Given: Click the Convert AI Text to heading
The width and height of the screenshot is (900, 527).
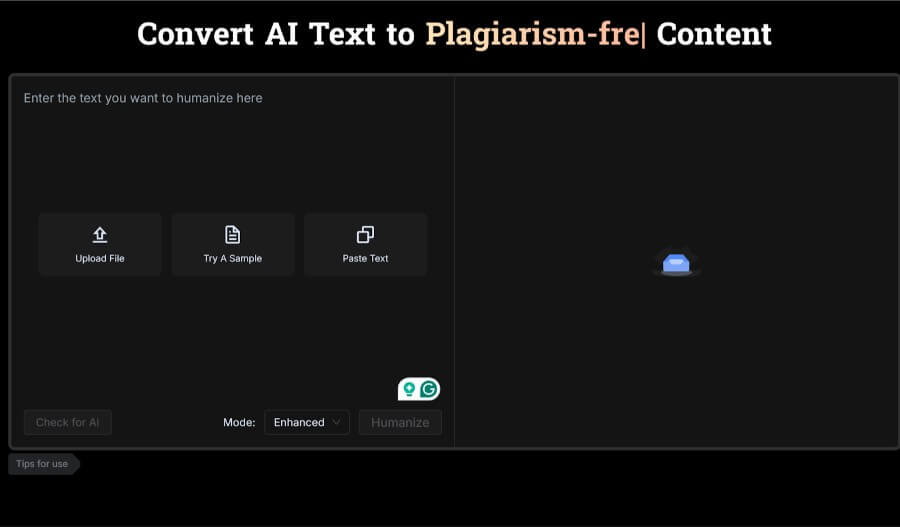Looking at the screenshot, I should pyautogui.click(x=275, y=34).
